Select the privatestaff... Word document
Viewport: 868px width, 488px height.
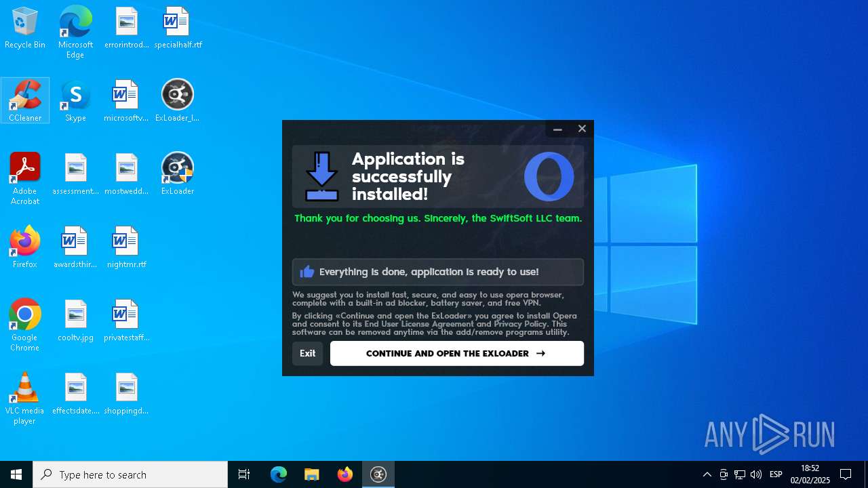(126, 320)
